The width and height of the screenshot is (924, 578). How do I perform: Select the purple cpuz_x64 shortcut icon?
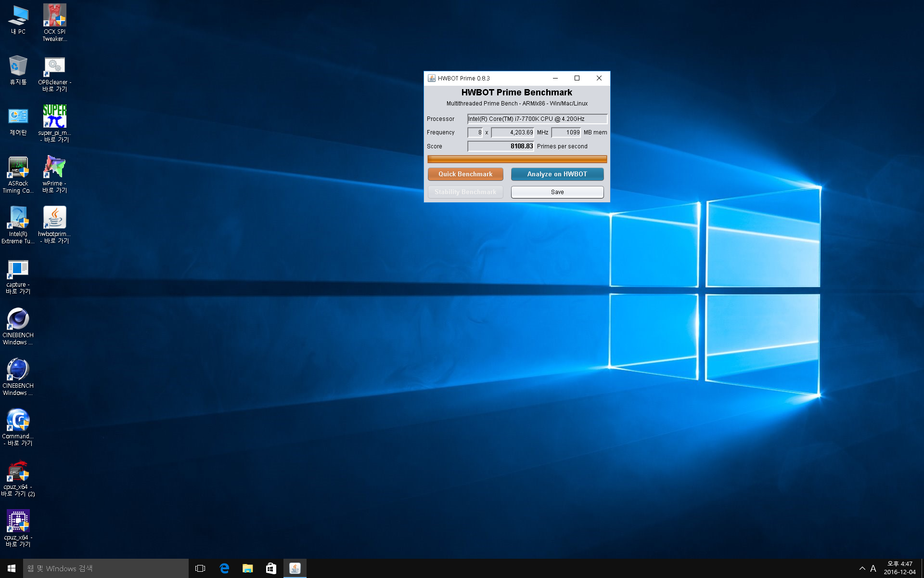pos(18,528)
